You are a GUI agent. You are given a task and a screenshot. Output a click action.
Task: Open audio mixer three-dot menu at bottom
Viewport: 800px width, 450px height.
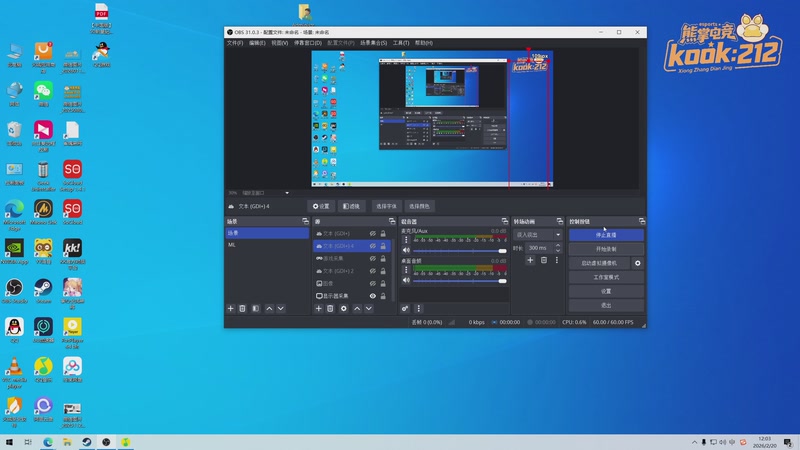[x=418, y=309]
